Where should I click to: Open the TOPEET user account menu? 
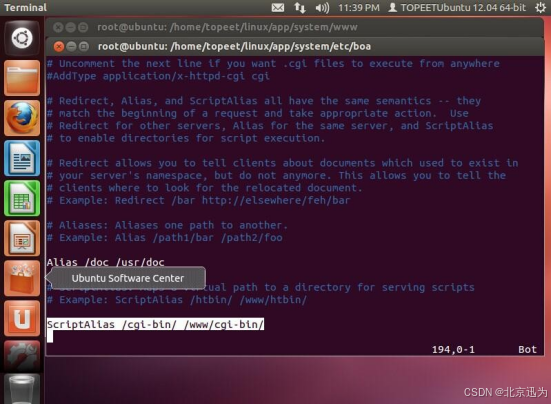tap(457, 7)
